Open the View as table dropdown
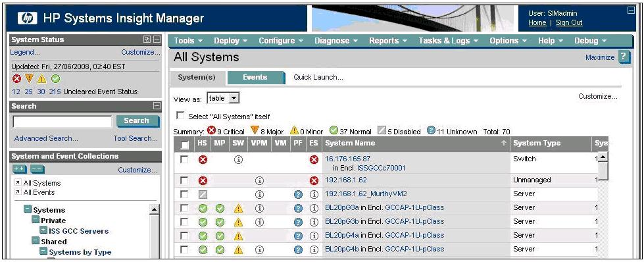644x262 pixels. point(223,98)
